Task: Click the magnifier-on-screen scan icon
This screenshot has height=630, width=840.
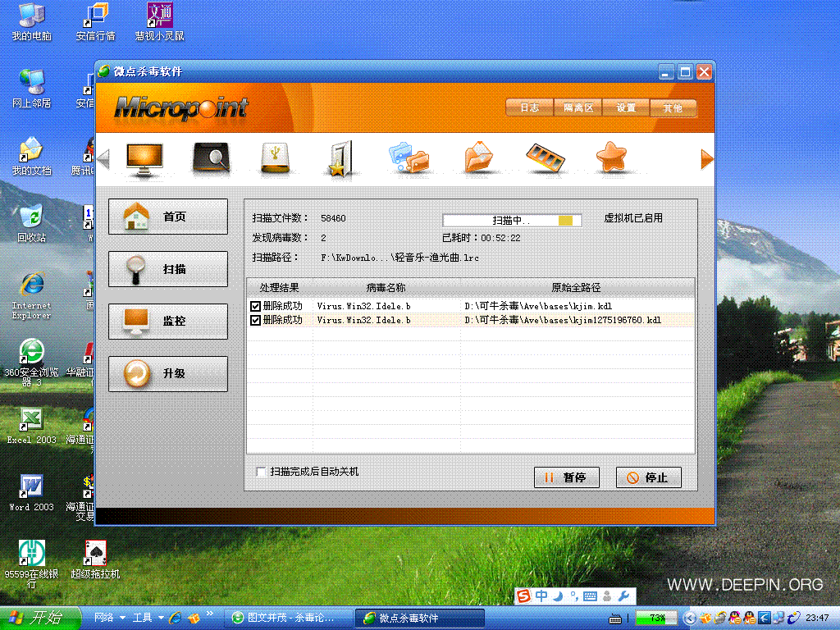Action: click(x=211, y=157)
